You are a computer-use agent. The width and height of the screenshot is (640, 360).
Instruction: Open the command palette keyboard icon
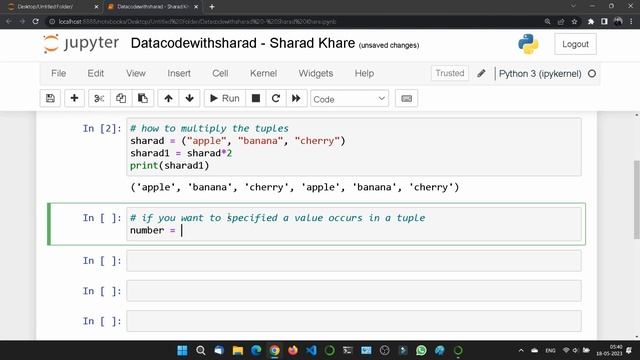[x=407, y=98]
